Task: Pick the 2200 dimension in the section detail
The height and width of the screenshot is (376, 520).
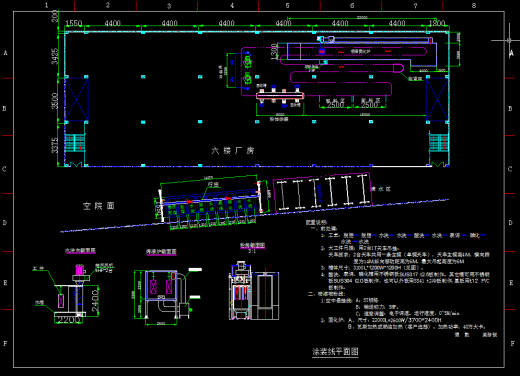Action: pyautogui.click(x=69, y=320)
